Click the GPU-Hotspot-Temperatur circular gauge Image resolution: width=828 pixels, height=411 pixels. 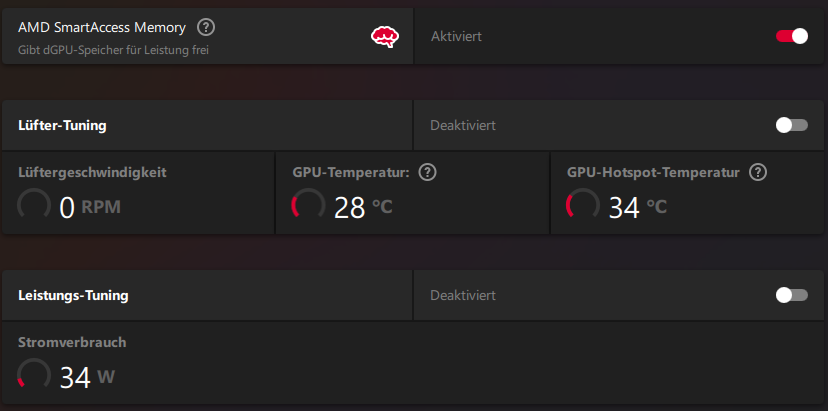pos(583,206)
